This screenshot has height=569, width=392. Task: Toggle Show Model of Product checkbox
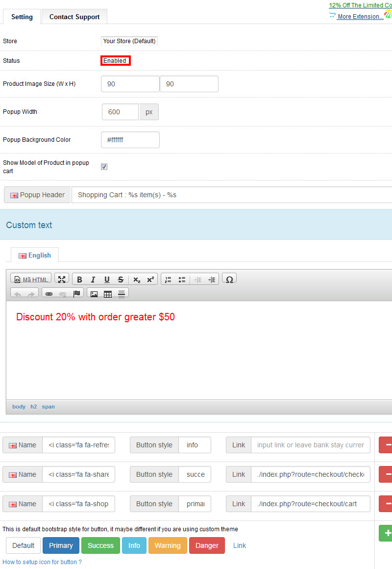(104, 167)
